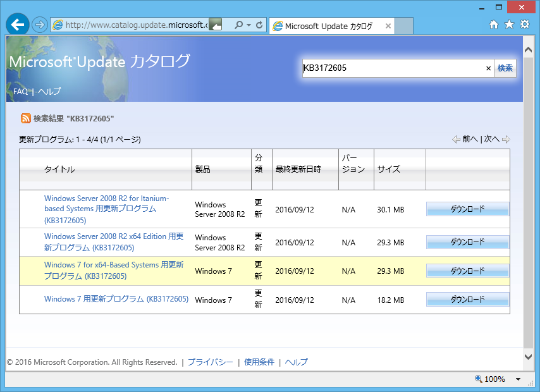The width and height of the screenshot is (540, 392).
Task: Open a new blank tab
Action: pyautogui.click(x=403, y=26)
